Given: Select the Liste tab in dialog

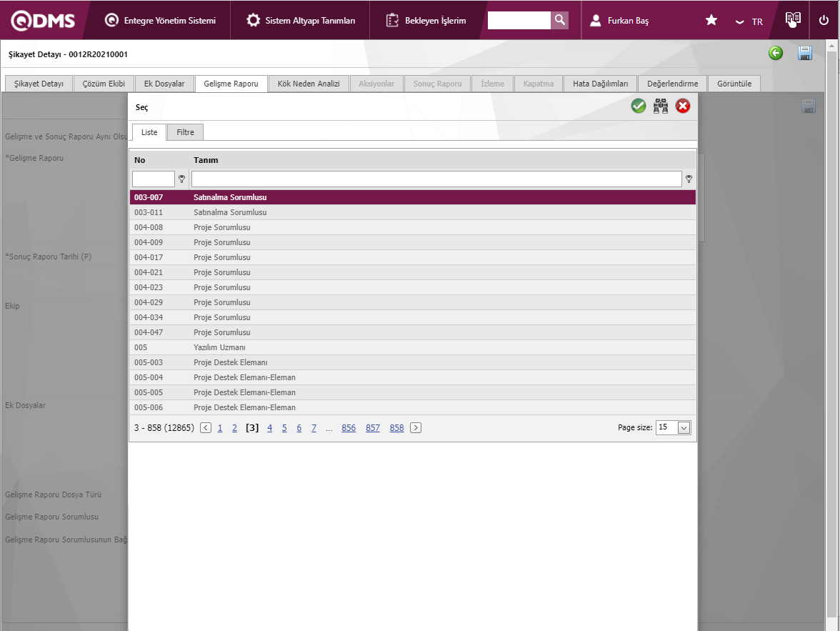Looking at the screenshot, I should coord(149,132).
